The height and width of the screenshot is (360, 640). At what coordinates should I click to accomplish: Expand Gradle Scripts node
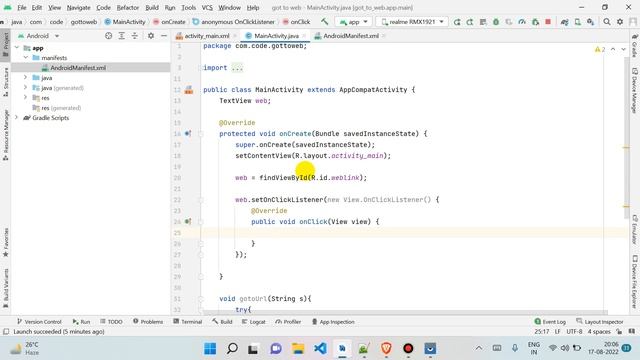coord(17,118)
